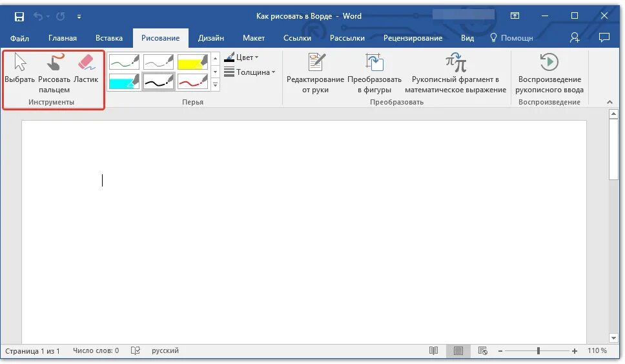Click the vertical scrollbar up arrow
The image size is (625, 364).
(x=614, y=114)
